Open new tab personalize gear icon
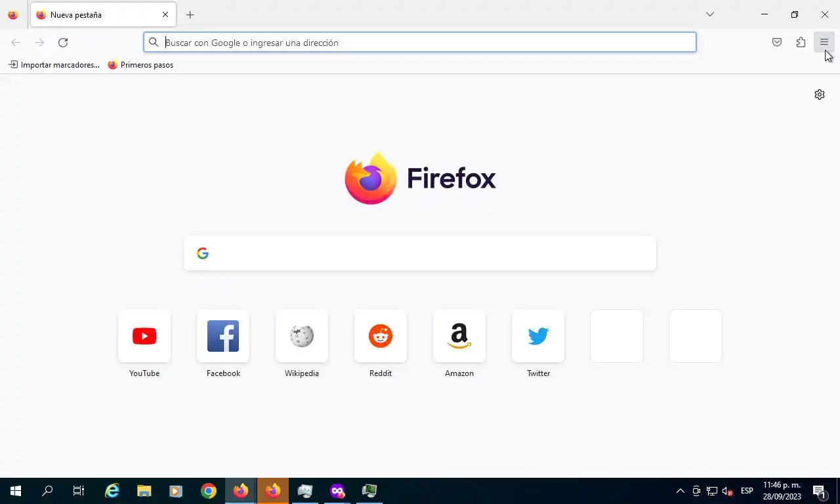This screenshot has width=840, height=504. (820, 94)
